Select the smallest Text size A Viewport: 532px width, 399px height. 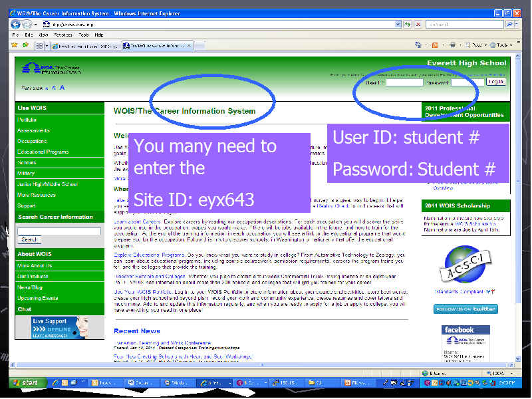coord(47,88)
